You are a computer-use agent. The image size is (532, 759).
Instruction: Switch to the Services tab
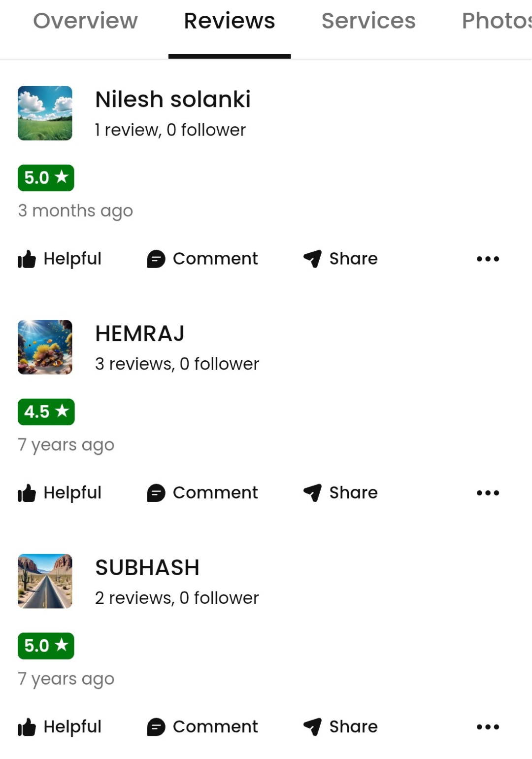click(x=368, y=21)
